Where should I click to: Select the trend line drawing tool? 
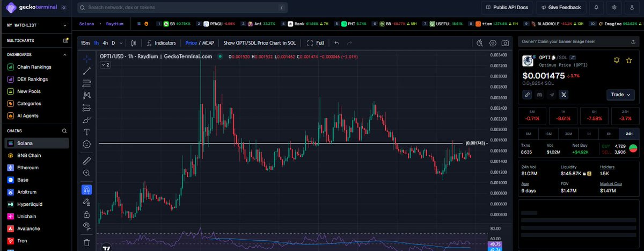(86, 71)
